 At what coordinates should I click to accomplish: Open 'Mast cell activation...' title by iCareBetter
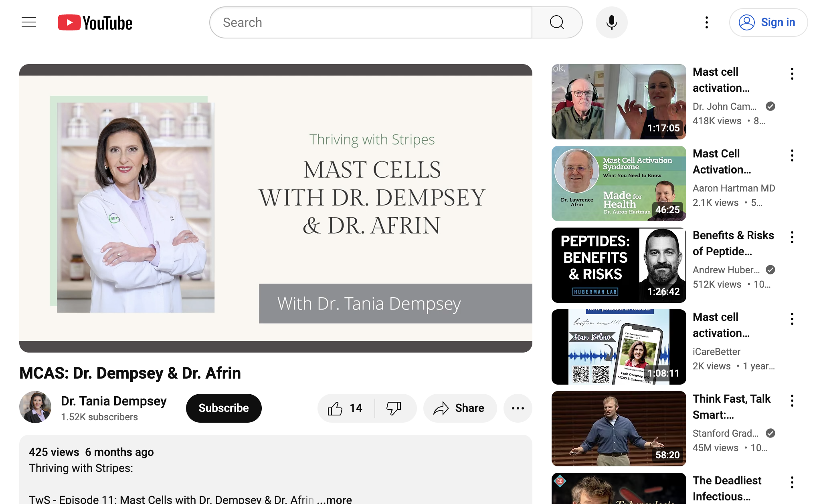721,325
